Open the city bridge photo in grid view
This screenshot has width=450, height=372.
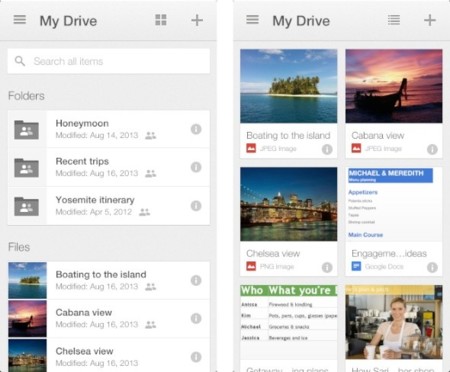pyautogui.click(x=289, y=204)
